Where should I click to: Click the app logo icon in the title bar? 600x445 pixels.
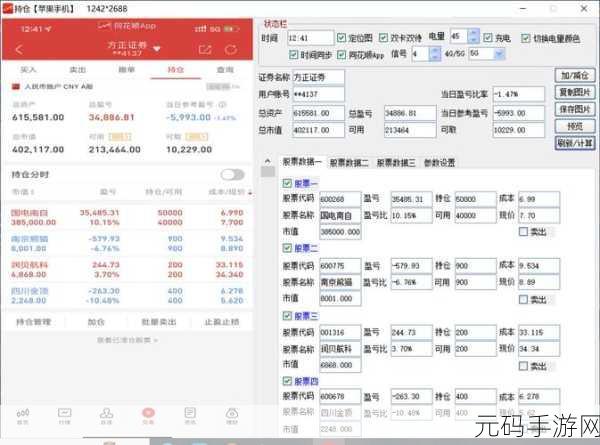[7, 8]
